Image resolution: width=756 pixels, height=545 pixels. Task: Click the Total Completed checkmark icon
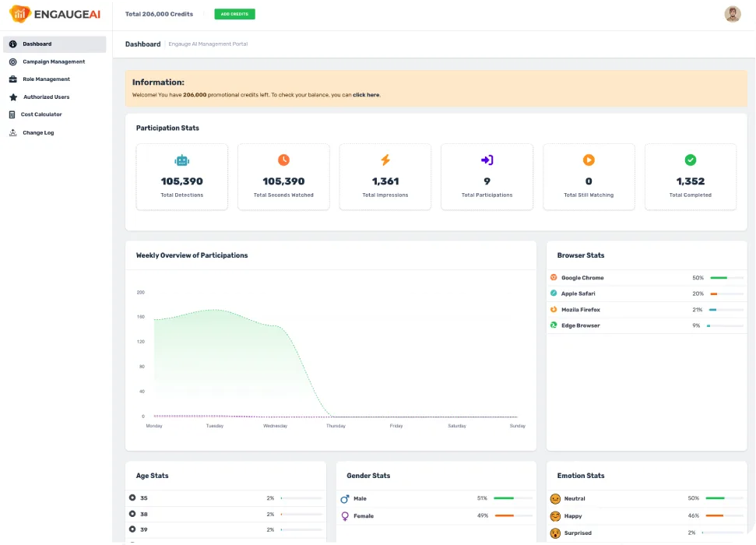pos(691,160)
